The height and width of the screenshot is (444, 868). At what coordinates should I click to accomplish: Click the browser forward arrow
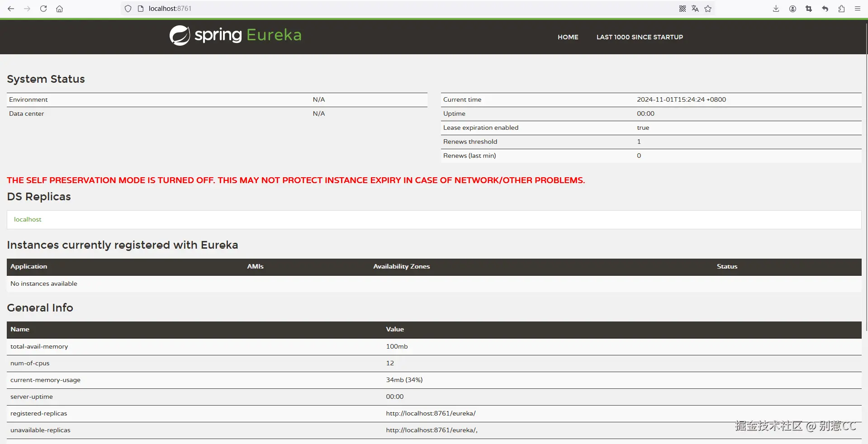click(x=27, y=9)
